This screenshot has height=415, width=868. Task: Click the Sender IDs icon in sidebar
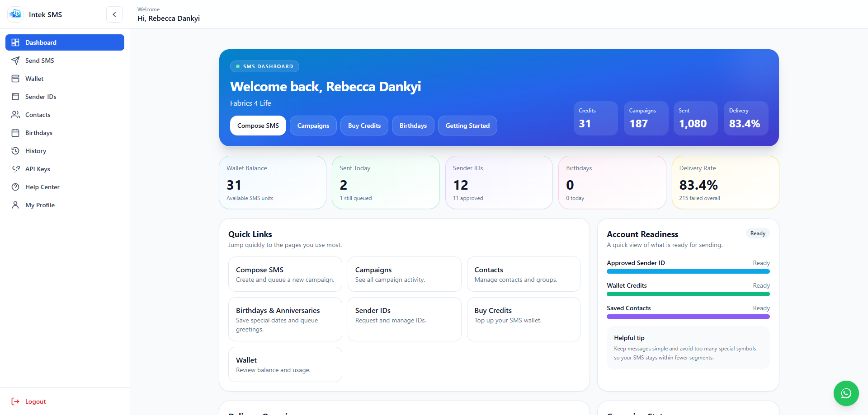(x=15, y=97)
